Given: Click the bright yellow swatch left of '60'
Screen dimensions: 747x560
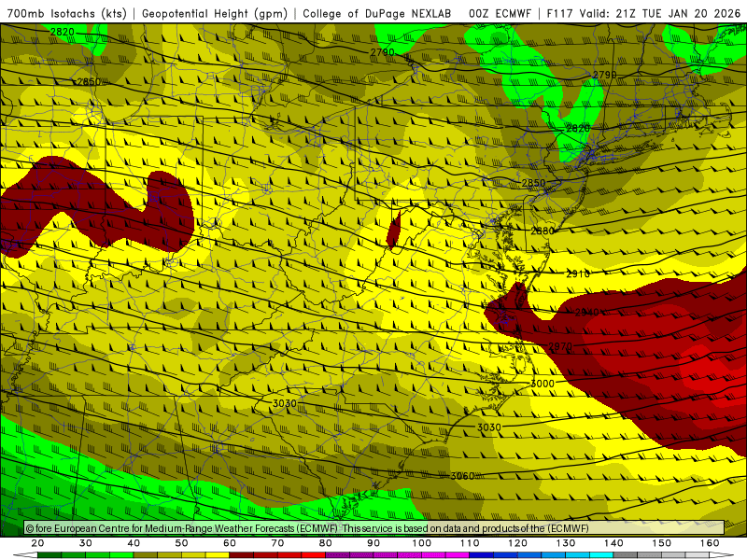Looking at the screenshot, I should [218, 555].
